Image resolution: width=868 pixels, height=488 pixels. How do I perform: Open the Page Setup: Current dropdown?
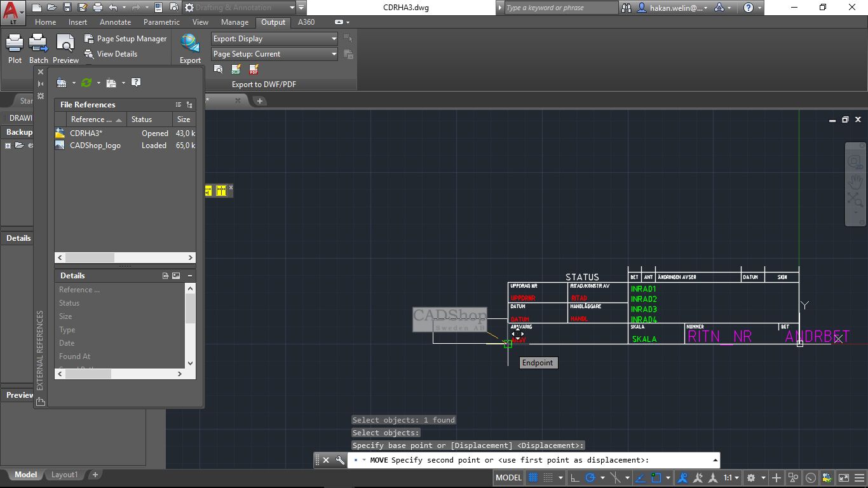click(x=275, y=54)
